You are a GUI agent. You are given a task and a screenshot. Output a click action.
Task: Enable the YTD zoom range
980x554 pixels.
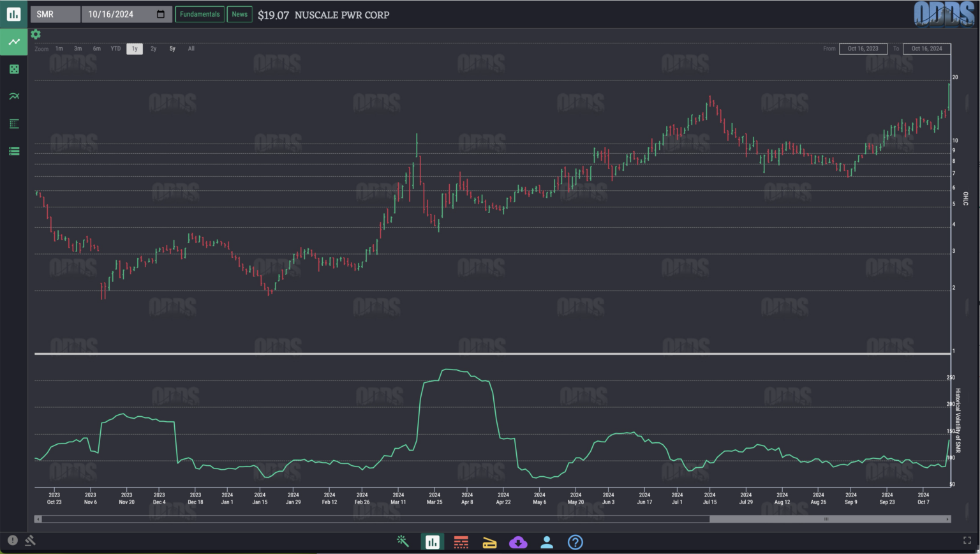click(x=115, y=49)
